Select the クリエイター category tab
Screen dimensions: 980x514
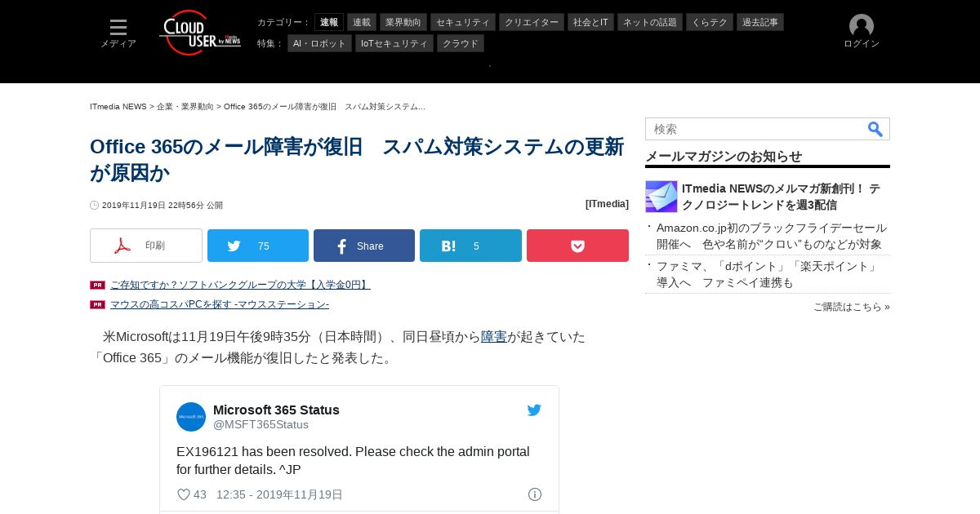click(532, 22)
